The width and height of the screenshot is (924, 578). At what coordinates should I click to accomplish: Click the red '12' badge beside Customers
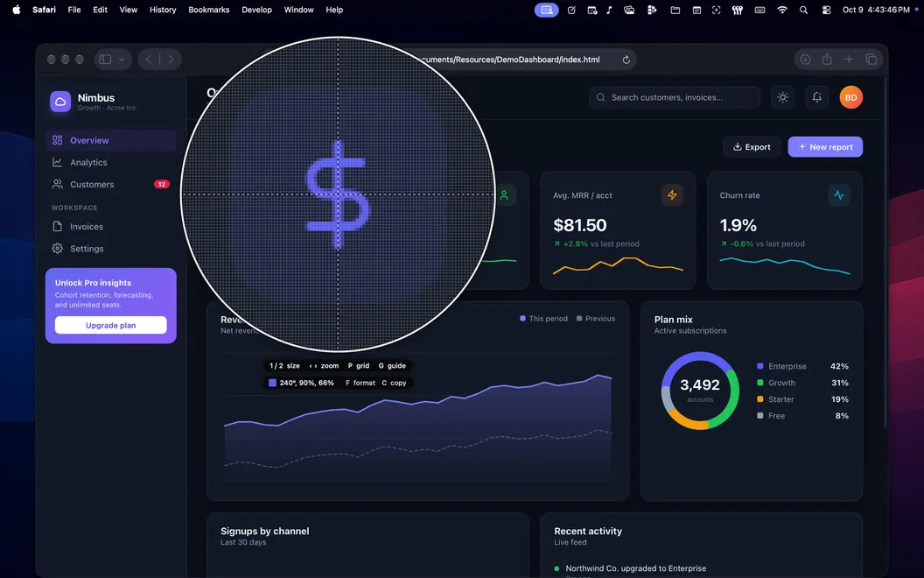pos(162,184)
